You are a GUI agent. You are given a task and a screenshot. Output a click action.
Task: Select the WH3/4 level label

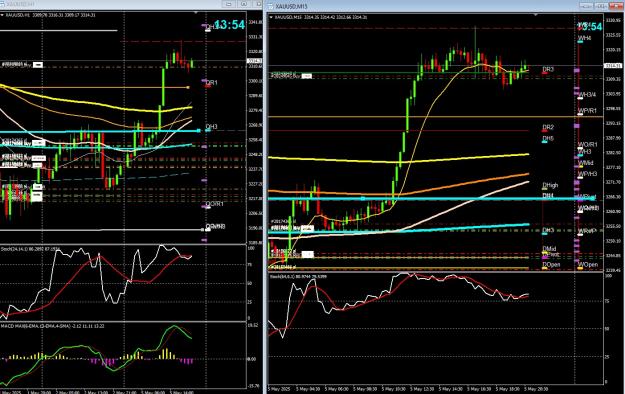tap(587, 95)
